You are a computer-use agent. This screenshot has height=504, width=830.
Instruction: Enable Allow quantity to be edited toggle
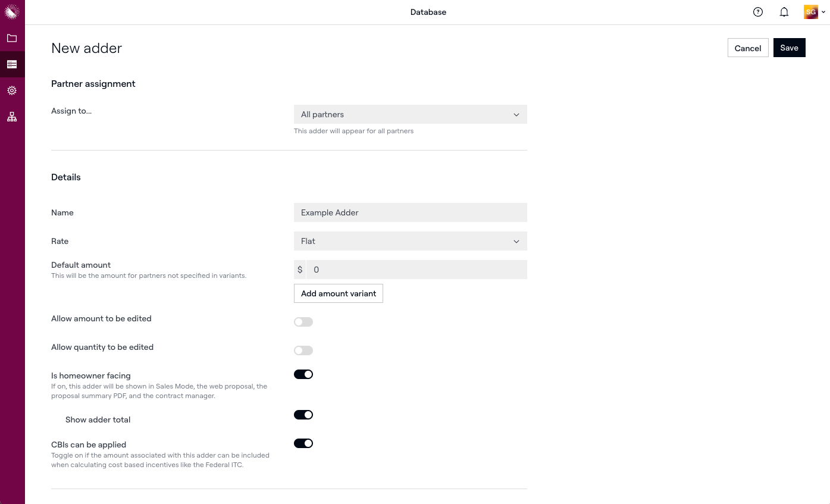pos(303,350)
